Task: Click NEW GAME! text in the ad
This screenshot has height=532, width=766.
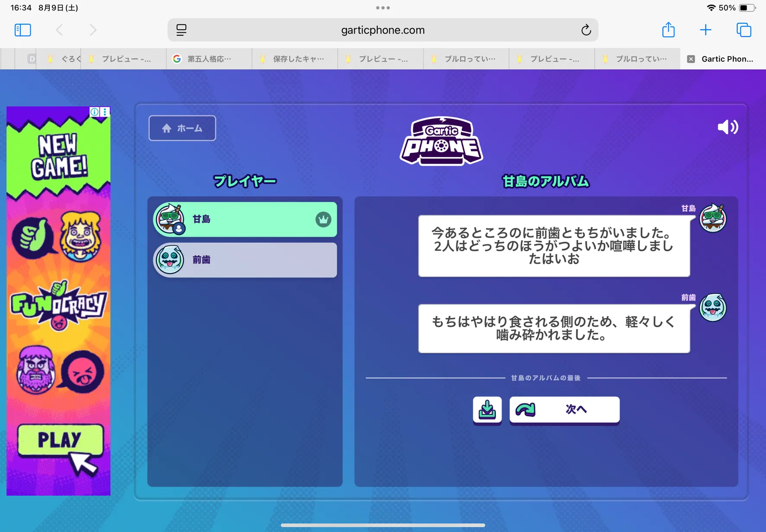Action: pos(59,157)
